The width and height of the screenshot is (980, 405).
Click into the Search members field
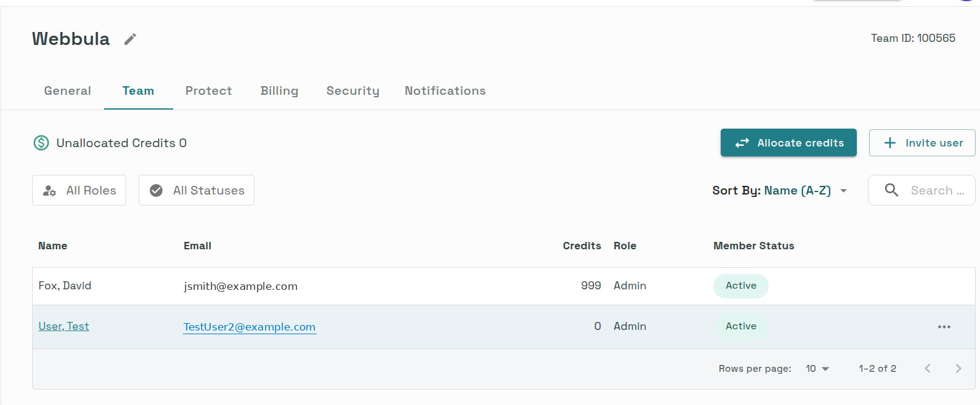(921, 190)
